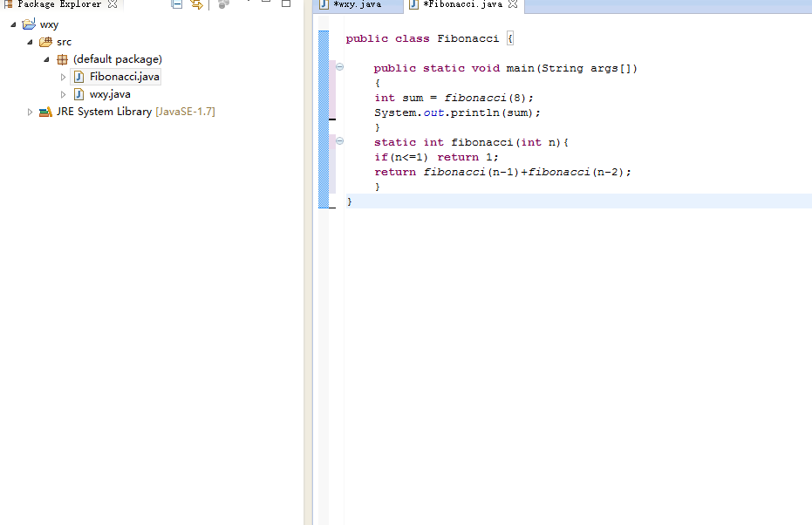Screen dimensions: 812x525
Task: Click the default package icon
Action: [62, 59]
